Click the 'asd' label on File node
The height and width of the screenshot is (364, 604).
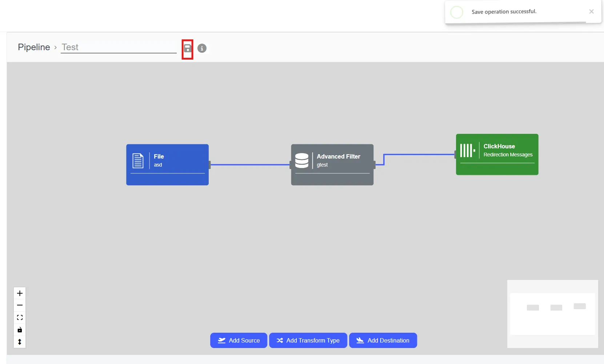coord(158,165)
